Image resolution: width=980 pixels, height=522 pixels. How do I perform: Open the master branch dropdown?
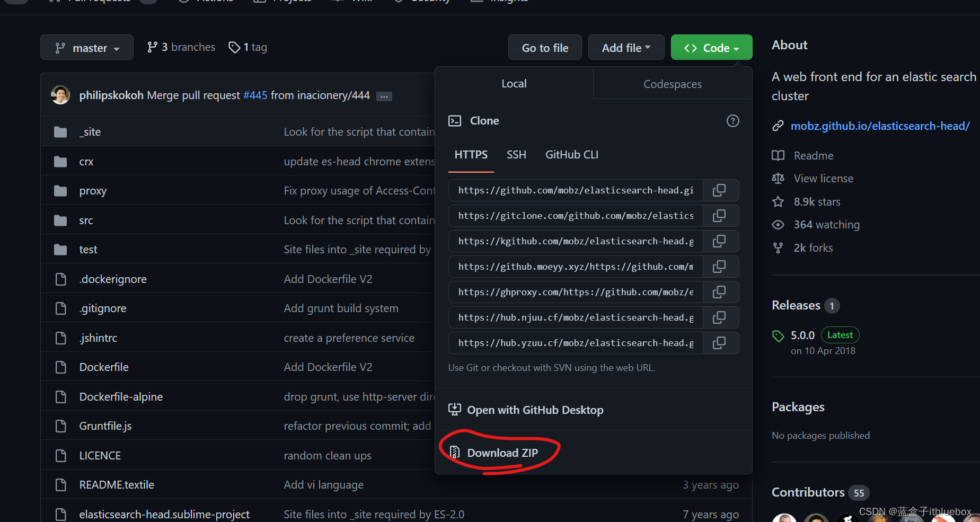(x=87, y=48)
